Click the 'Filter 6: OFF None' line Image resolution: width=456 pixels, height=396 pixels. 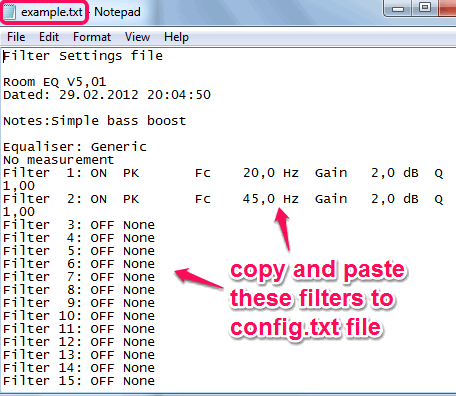point(79,264)
